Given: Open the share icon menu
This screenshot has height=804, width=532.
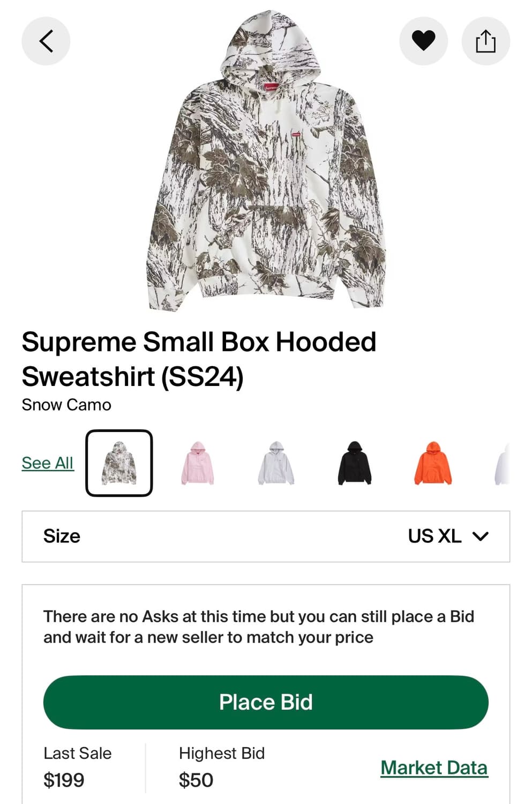Looking at the screenshot, I should pos(485,41).
